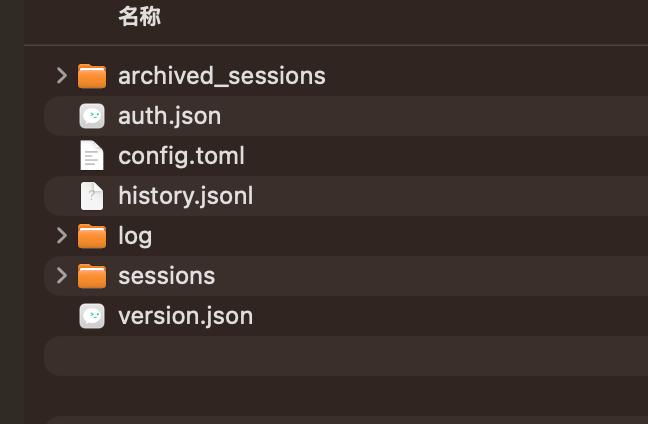Click the log folder icon
This screenshot has height=424, width=648.
click(92, 236)
